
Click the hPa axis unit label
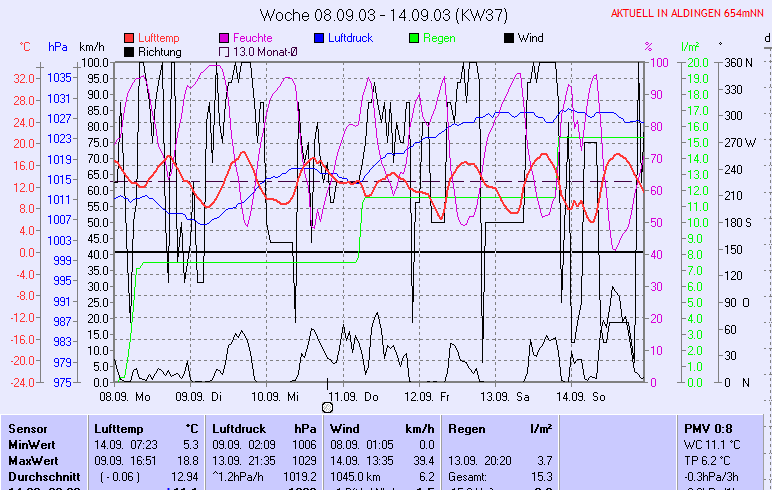58,46
